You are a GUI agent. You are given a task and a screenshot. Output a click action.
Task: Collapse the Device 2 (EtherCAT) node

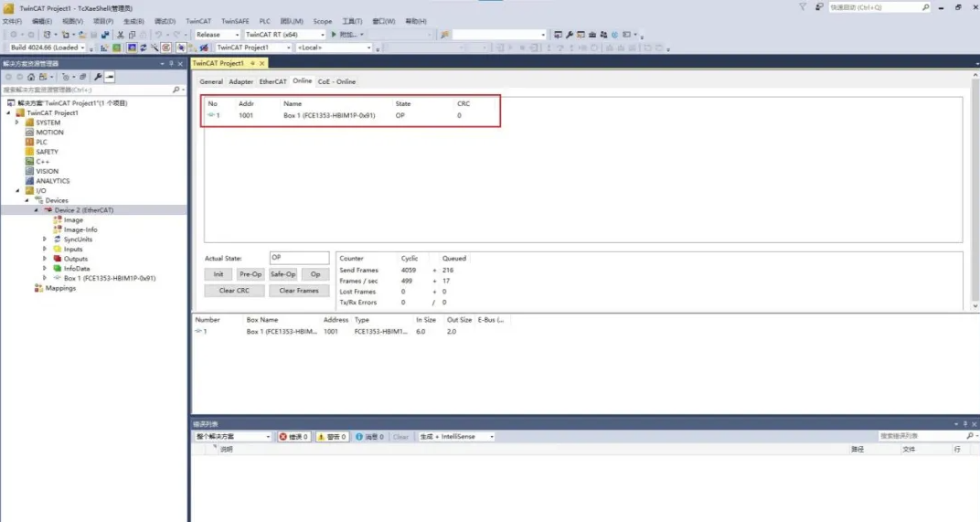[37, 210]
